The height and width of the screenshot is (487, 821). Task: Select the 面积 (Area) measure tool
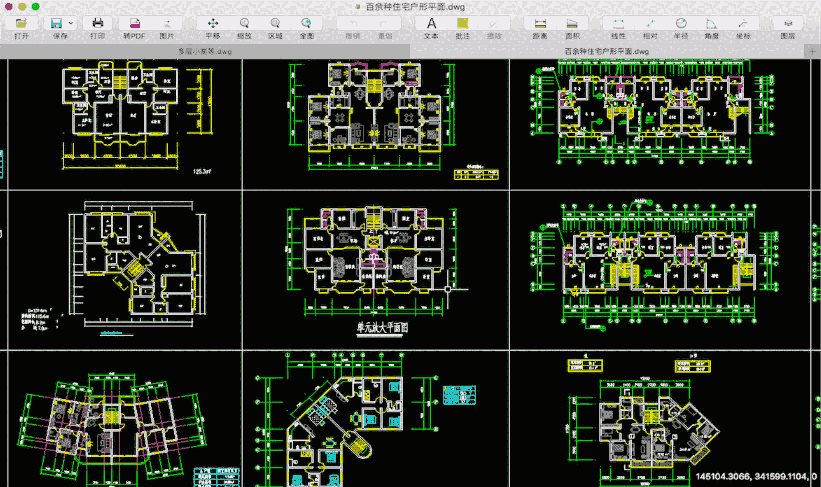(572, 23)
